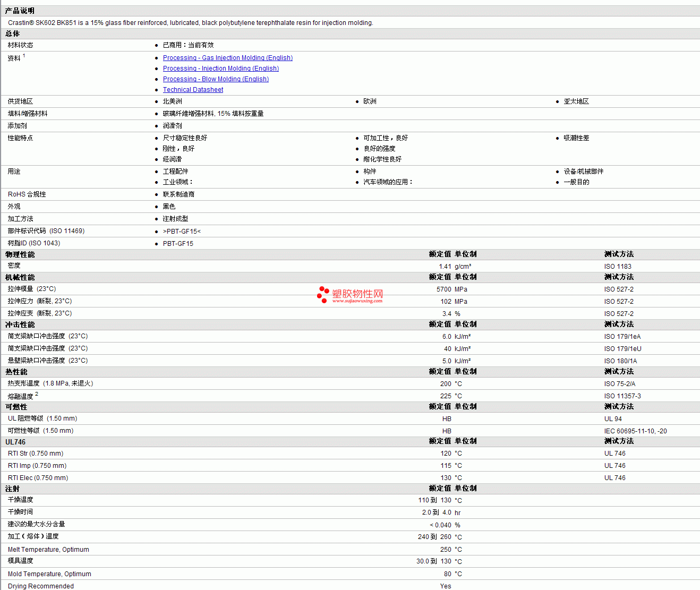Open the Technical Datasheet link

coord(193,90)
